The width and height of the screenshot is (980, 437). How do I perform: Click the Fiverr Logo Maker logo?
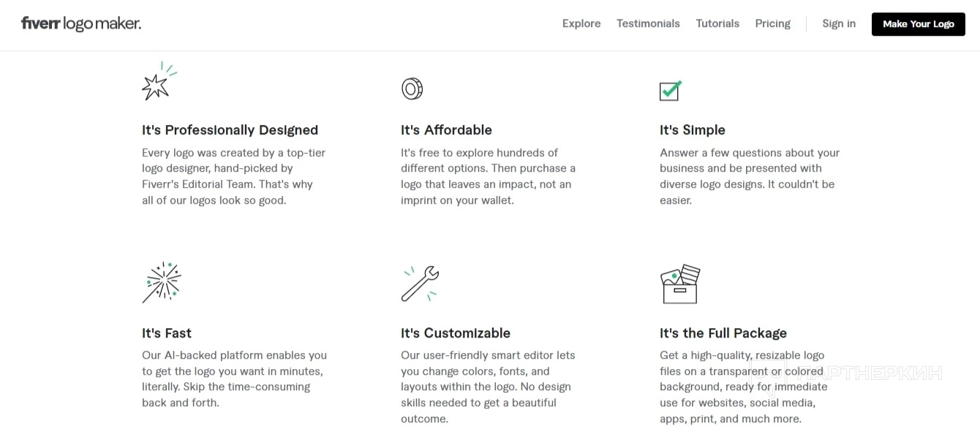81,23
